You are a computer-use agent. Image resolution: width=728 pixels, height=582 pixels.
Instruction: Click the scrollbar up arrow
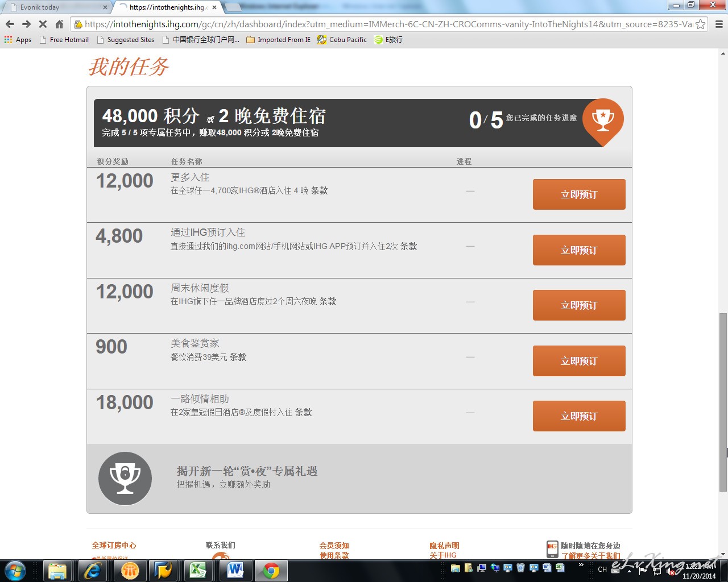[x=723, y=52]
